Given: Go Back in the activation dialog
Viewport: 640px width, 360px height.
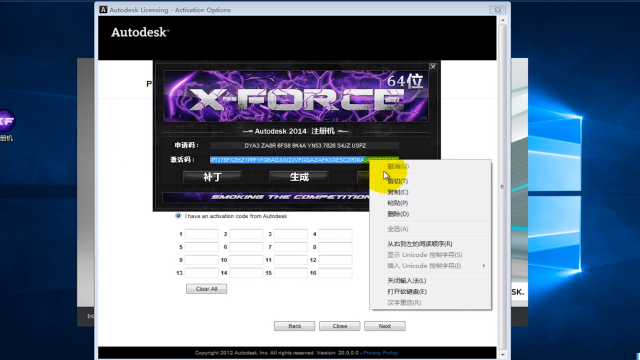Looking at the screenshot, I should point(294,326).
